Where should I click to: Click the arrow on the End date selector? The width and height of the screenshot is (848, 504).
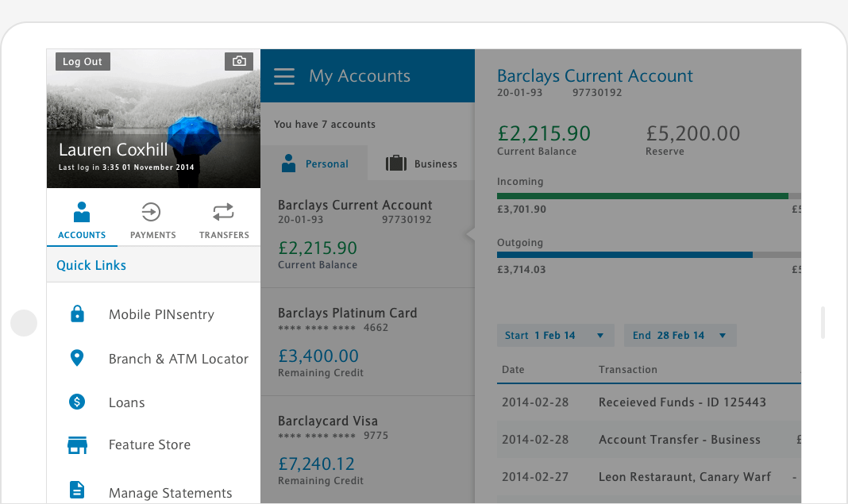coord(723,336)
